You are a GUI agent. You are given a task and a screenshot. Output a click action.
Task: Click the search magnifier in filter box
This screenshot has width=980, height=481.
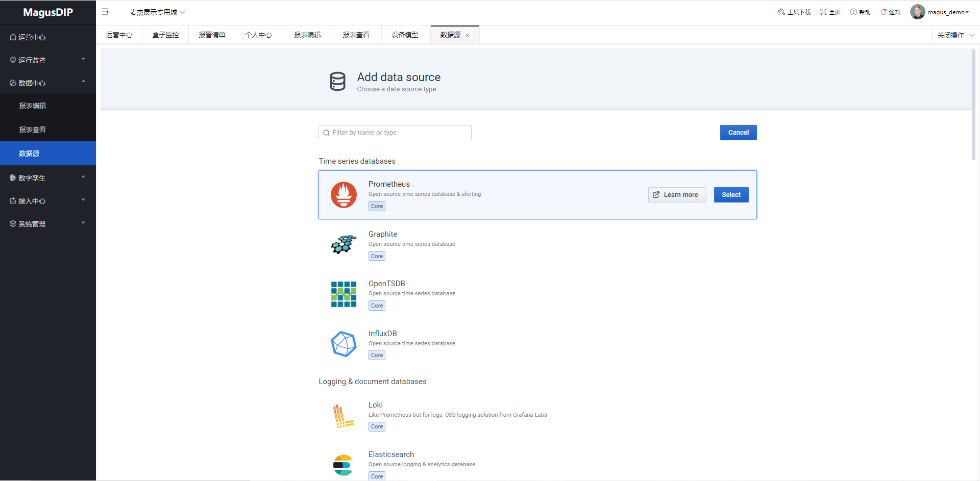[x=327, y=133]
